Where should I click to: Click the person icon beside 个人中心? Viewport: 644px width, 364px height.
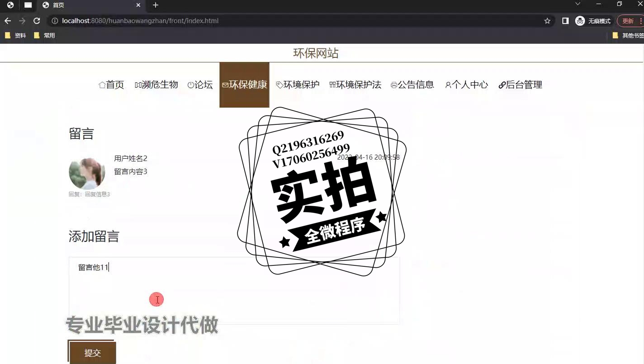click(x=448, y=85)
